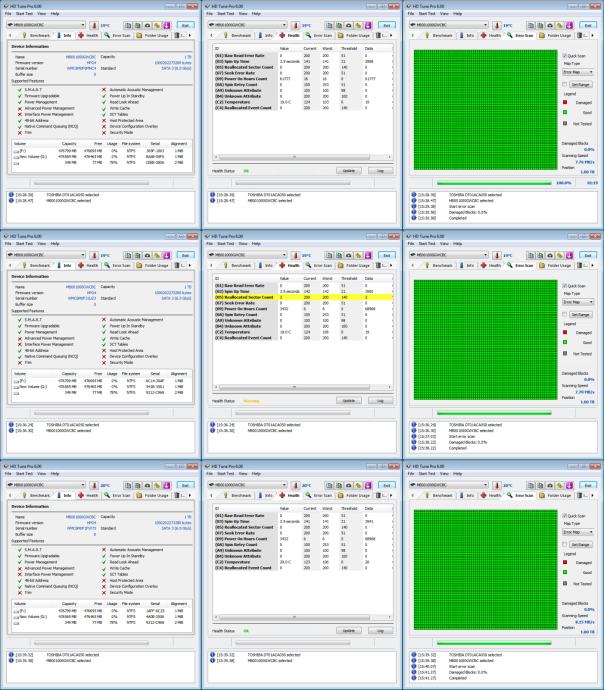The image size is (604, 690).
Task: Click Threshold column header in bottom-middle window
Action: tap(349, 508)
